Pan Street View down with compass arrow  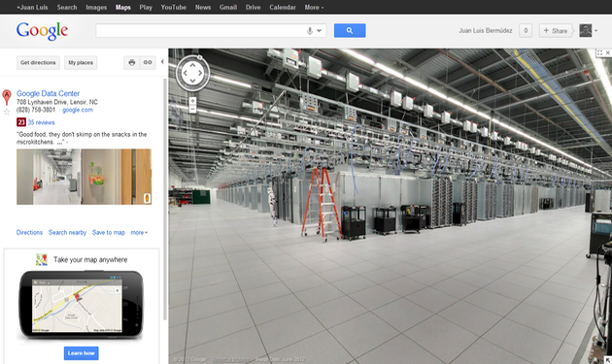click(192, 81)
